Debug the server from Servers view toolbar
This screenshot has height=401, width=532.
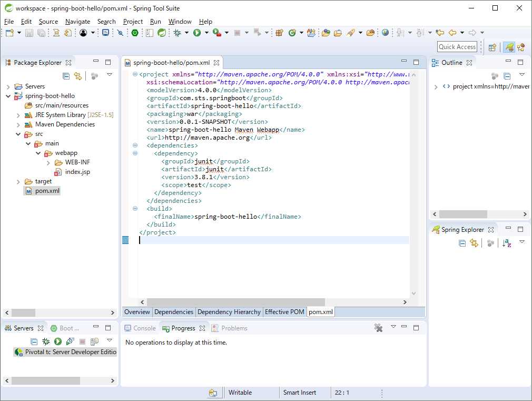[x=46, y=341]
